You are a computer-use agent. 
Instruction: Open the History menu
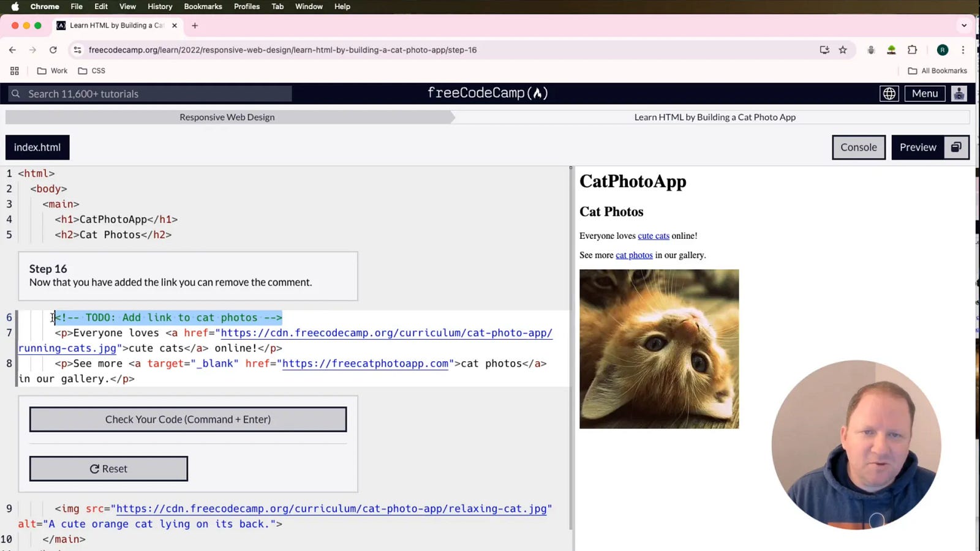coord(160,7)
